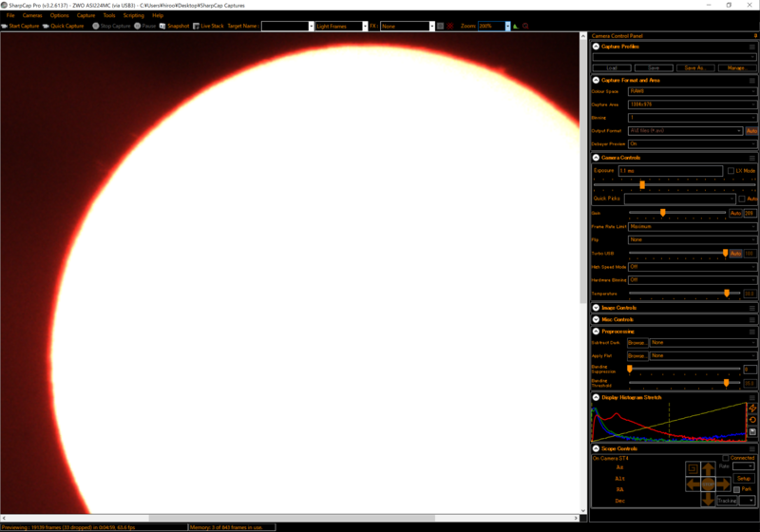Open the Options menu
This screenshot has height=532, width=760.
pos(60,15)
